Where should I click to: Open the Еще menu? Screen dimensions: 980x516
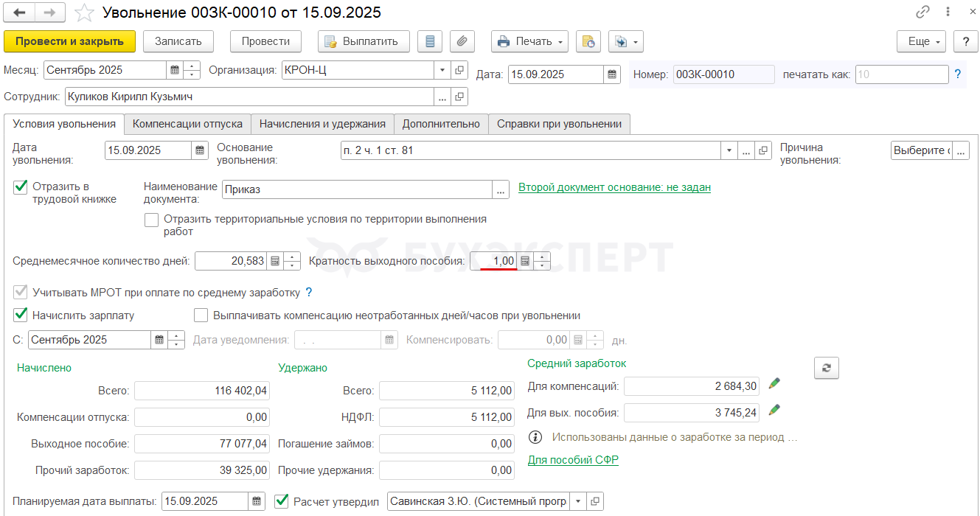pos(922,41)
